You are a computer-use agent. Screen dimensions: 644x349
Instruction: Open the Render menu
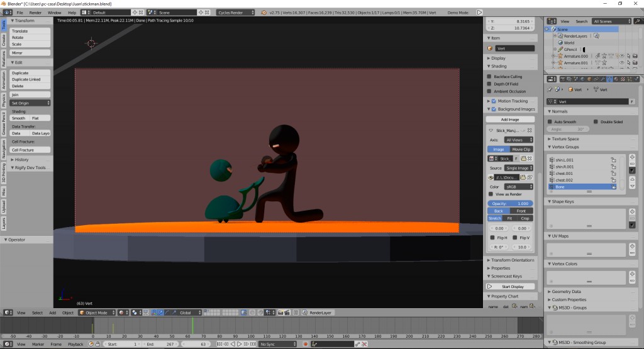(x=35, y=12)
